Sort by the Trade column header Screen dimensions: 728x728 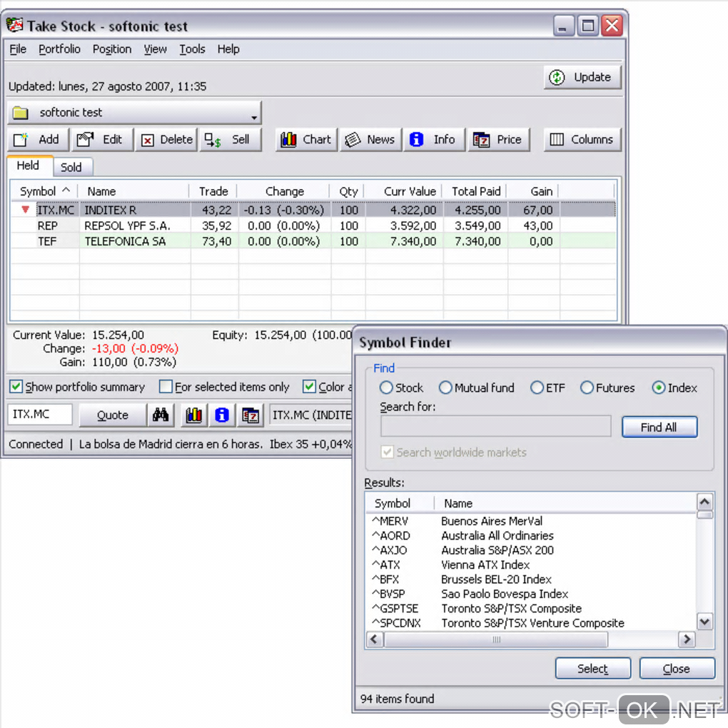click(x=213, y=191)
